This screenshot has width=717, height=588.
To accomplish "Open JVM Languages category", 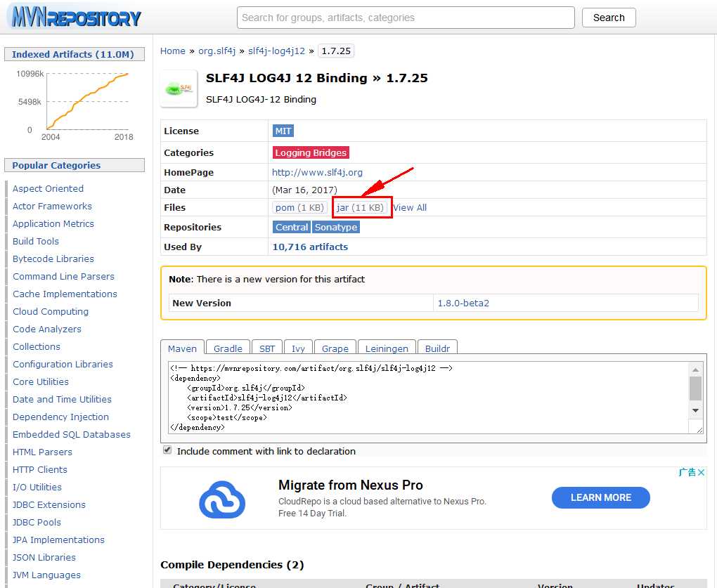I will click(x=46, y=575).
